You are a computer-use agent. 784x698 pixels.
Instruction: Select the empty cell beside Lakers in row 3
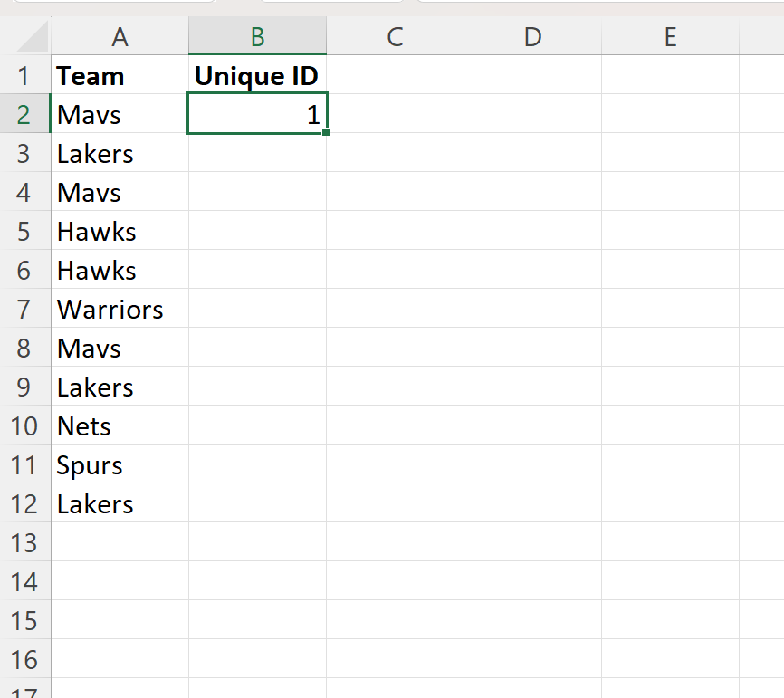click(x=257, y=154)
